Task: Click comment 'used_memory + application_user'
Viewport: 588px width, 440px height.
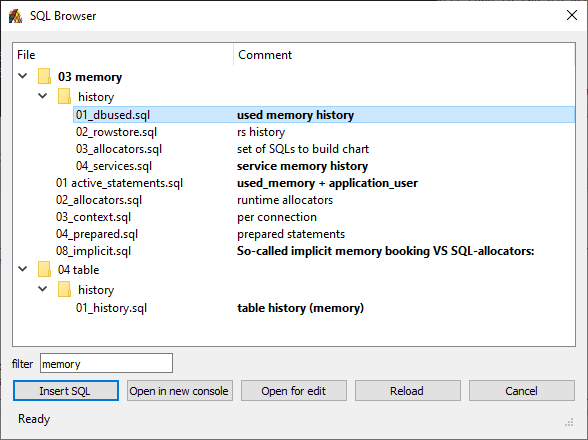Action: point(327,183)
